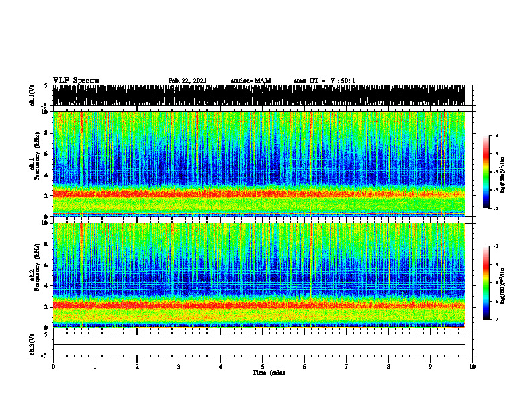
Task: Click the ch.1 voltage waveform panel
Action: [259, 95]
